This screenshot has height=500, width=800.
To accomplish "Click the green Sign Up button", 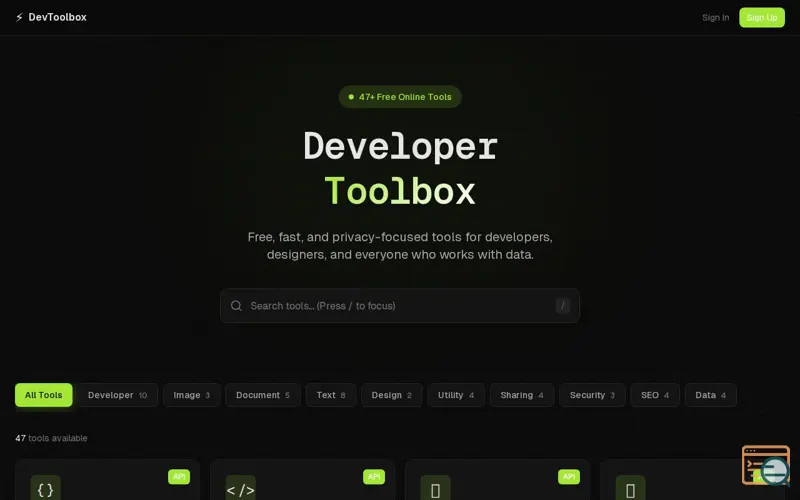I will point(762,18).
